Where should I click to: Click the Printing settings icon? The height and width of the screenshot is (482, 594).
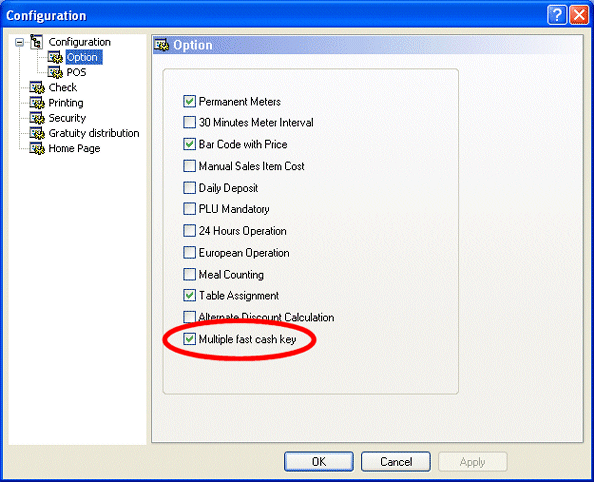coord(37,103)
